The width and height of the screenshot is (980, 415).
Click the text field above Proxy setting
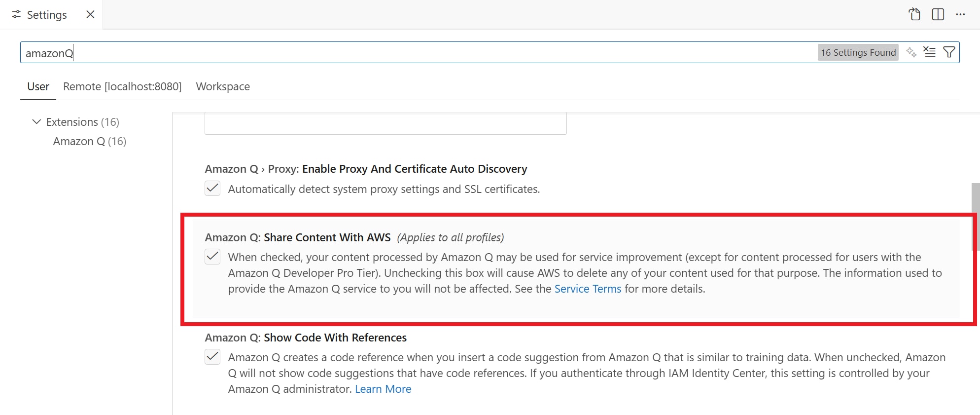point(385,123)
